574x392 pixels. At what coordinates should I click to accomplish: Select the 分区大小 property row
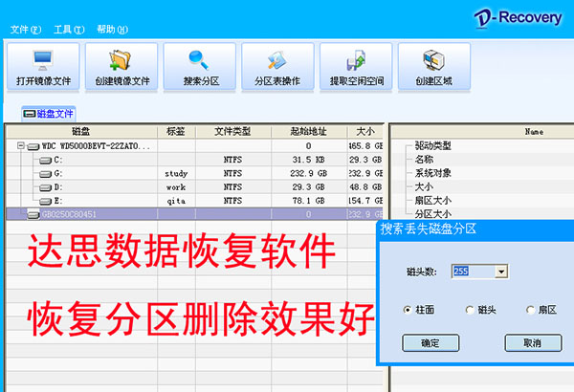(433, 214)
